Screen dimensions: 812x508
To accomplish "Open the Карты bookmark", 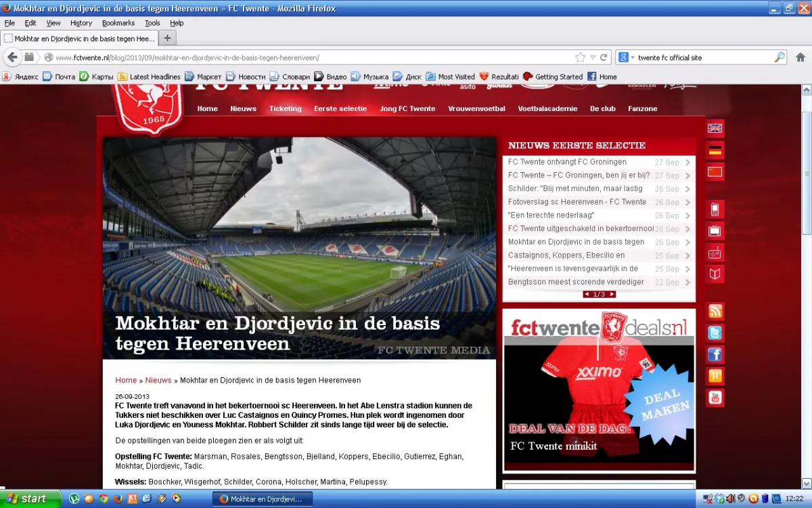I will pos(97,77).
